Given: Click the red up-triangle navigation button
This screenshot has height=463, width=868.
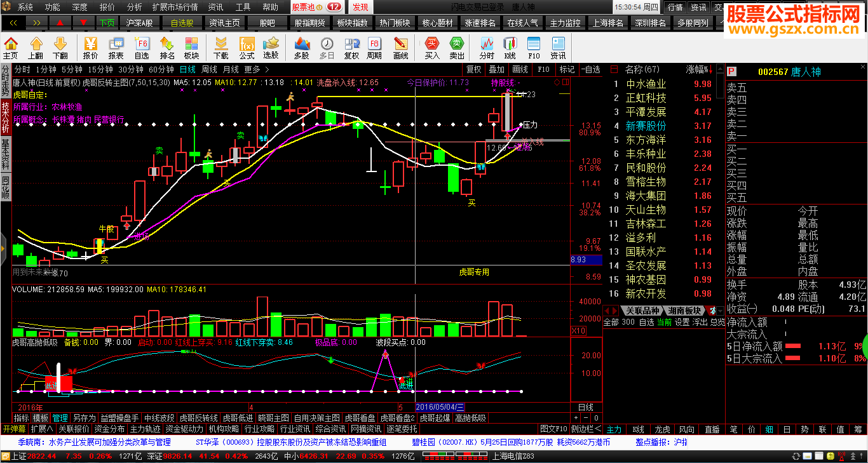Looking at the screenshot, I should pyautogui.click(x=60, y=22).
